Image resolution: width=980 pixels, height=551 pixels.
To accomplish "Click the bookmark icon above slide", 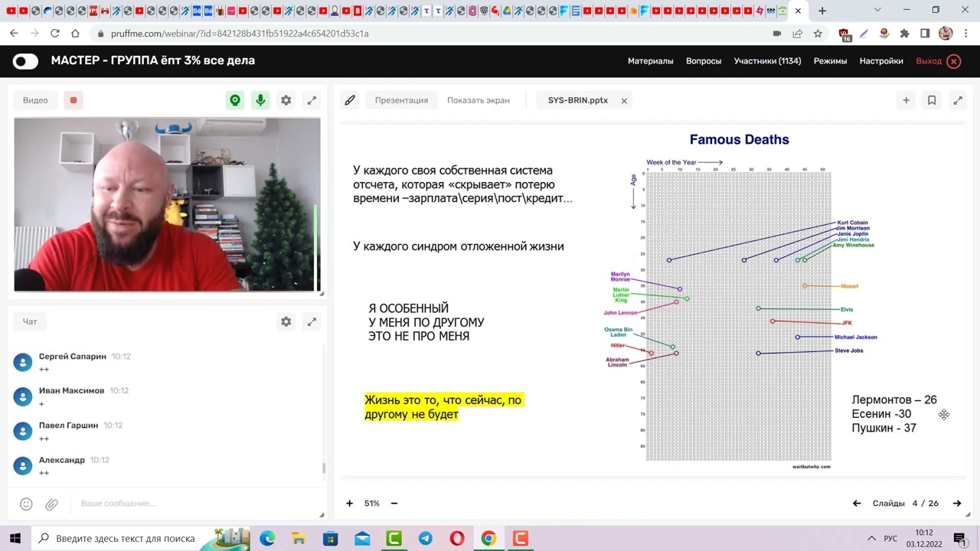I will 932,100.
